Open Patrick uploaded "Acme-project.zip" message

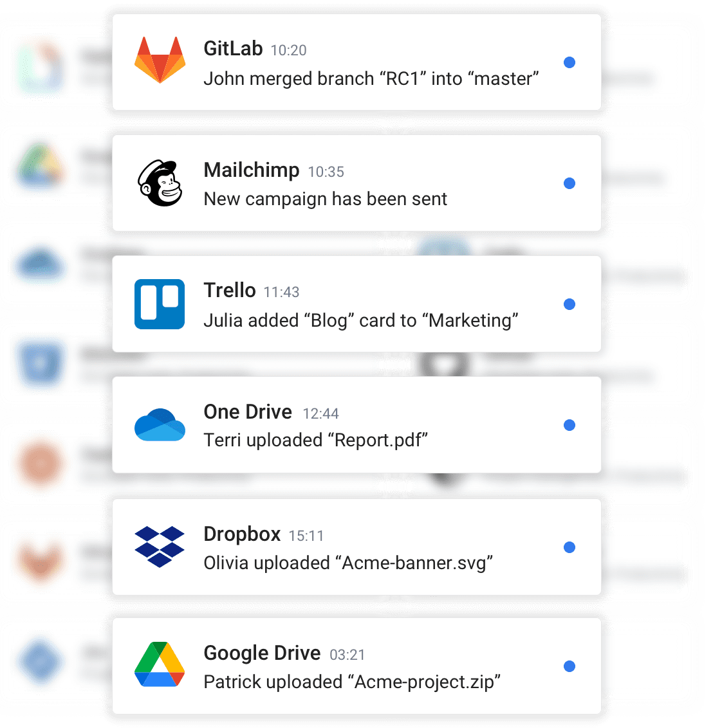point(352,682)
